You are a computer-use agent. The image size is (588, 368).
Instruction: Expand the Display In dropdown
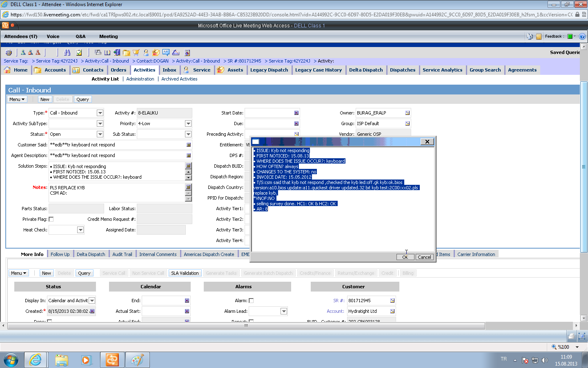(92, 301)
